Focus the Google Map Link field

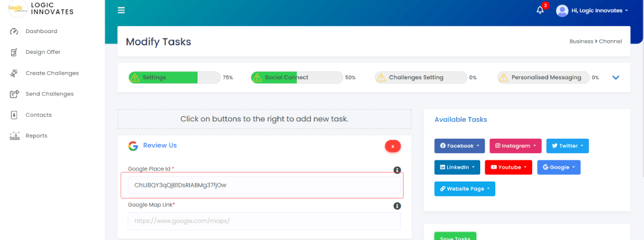click(x=264, y=221)
